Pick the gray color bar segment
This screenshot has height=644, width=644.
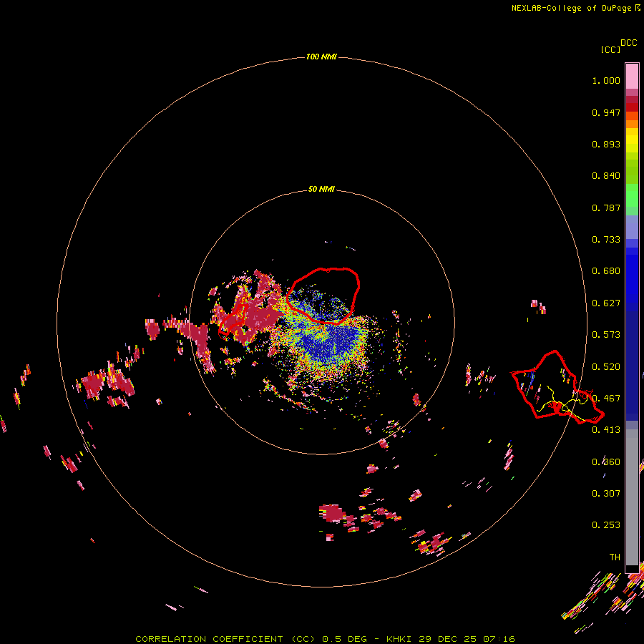632,497
